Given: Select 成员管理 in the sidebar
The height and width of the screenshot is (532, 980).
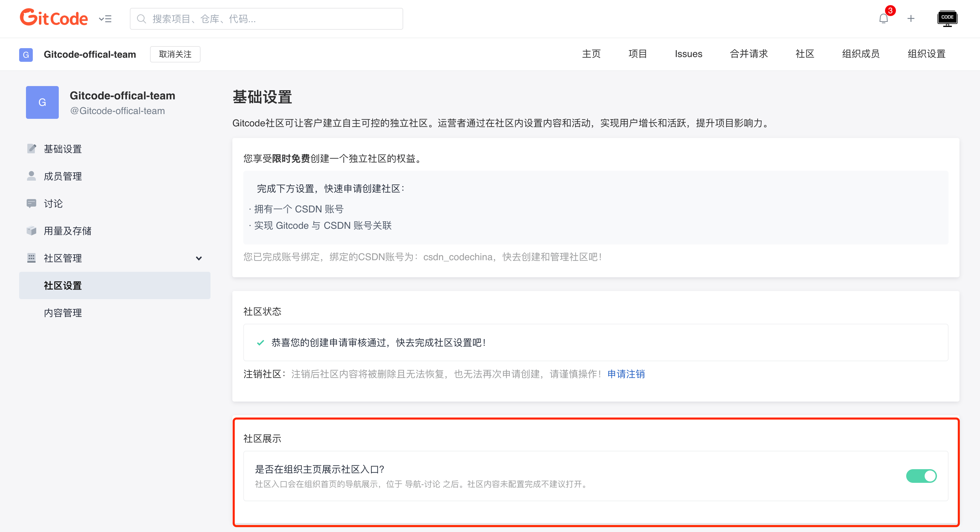Looking at the screenshot, I should point(63,177).
